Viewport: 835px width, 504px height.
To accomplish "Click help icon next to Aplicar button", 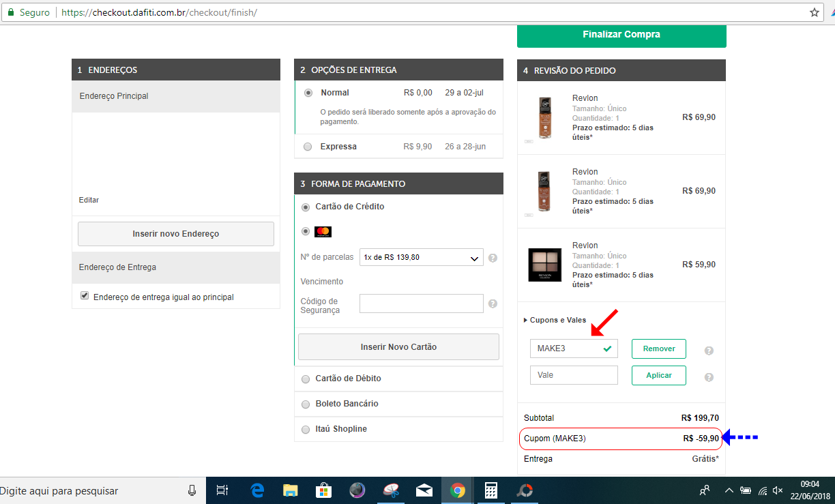I will pos(709,377).
